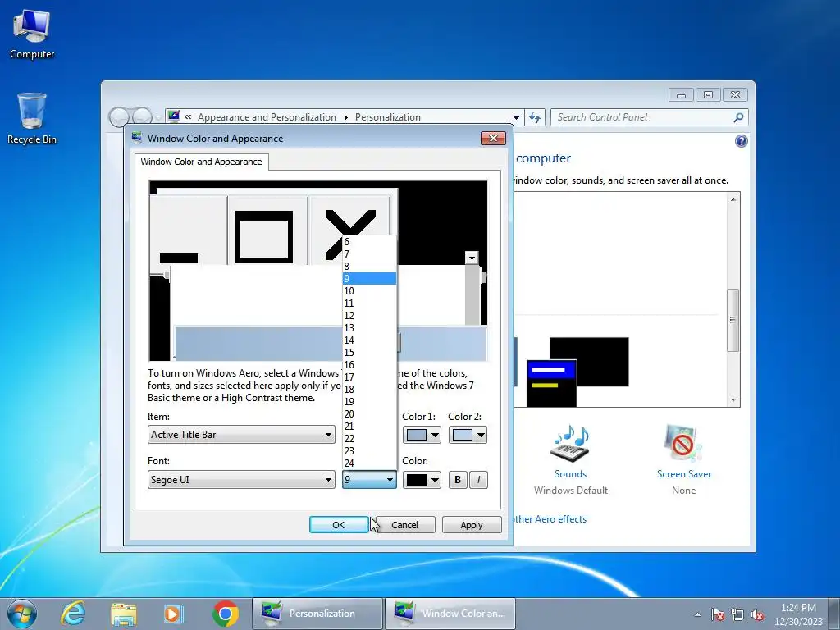Open the Font dropdown Segoe UI
The width and height of the screenshot is (840, 630).
pos(241,479)
